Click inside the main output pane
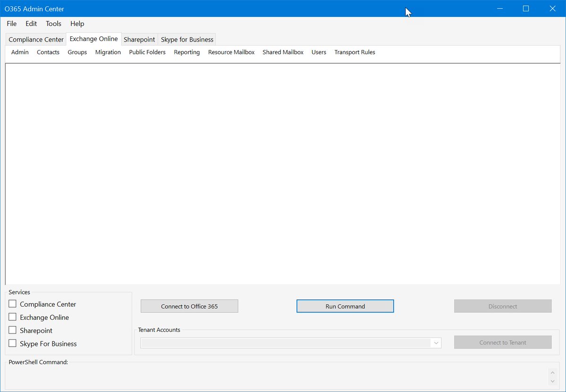 click(283, 174)
